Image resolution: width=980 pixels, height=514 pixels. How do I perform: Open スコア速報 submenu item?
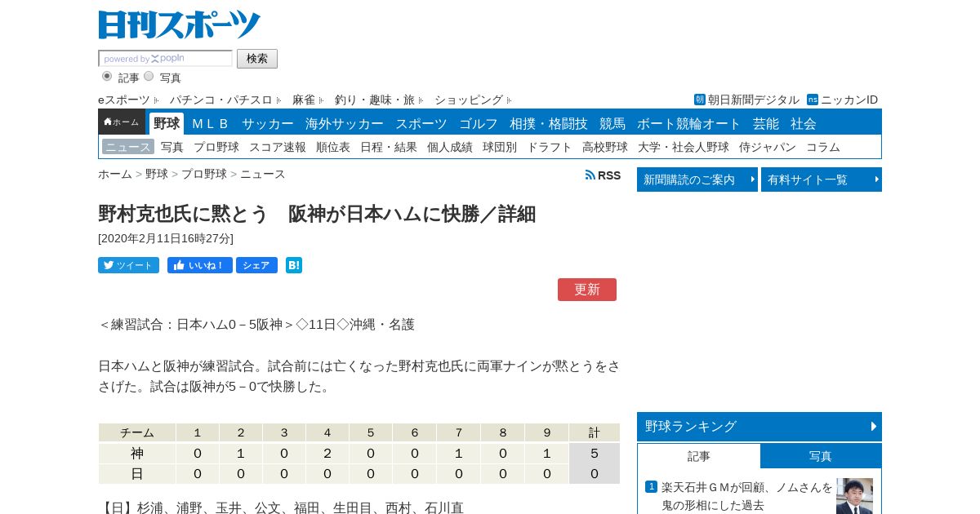pos(278,147)
